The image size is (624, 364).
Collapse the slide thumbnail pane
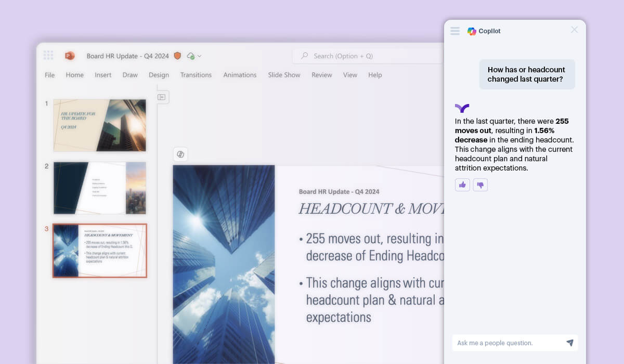click(162, 97)
